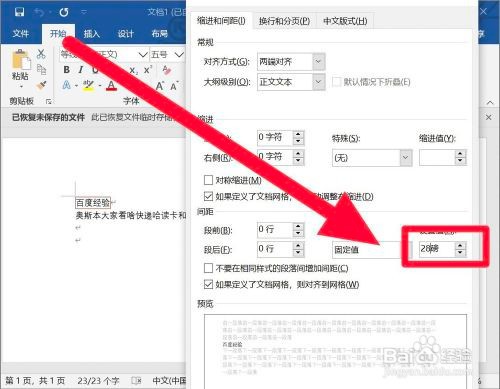Open 特殊 special indent dropdown
The image size is (500, 389).
[405, 157]
